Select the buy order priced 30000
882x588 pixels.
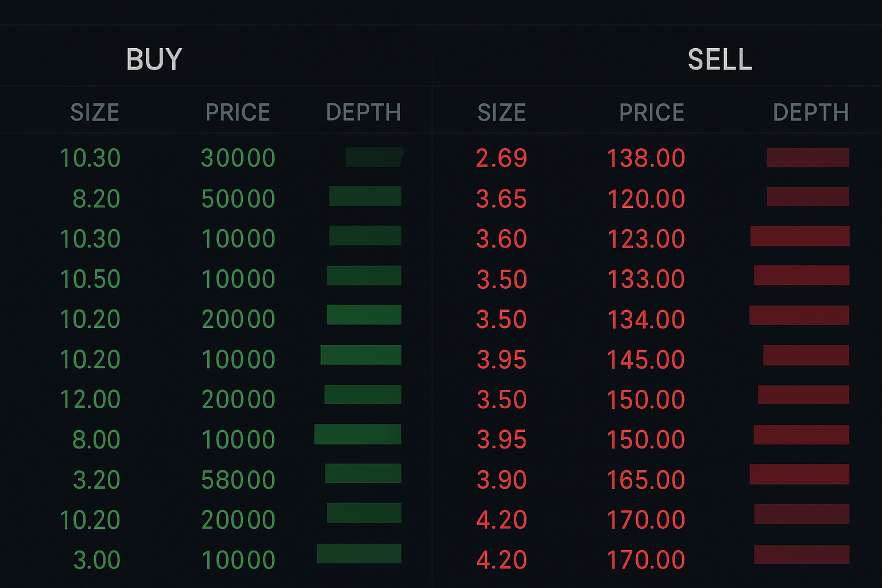pos(238,158)
